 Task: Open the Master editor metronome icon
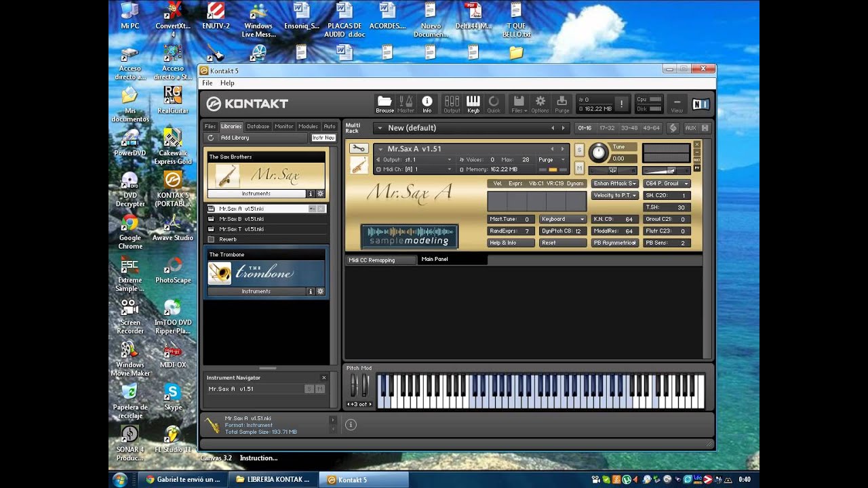click(406, 104)
